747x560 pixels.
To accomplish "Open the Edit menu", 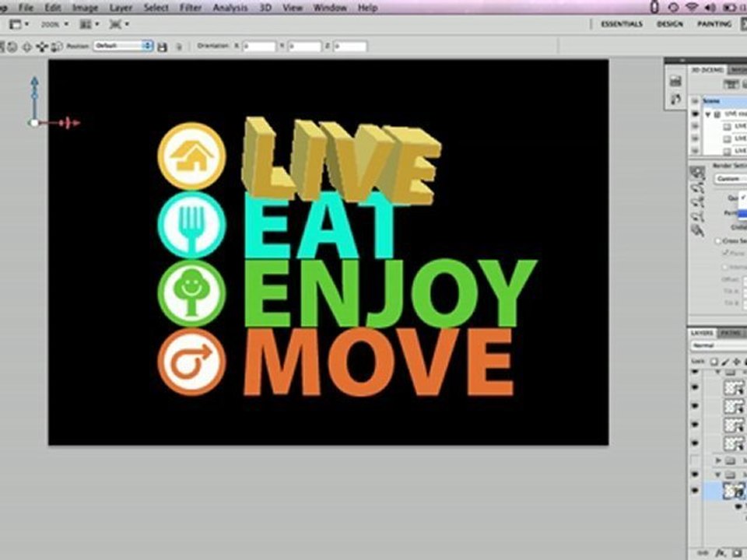I will pos(52,8).
